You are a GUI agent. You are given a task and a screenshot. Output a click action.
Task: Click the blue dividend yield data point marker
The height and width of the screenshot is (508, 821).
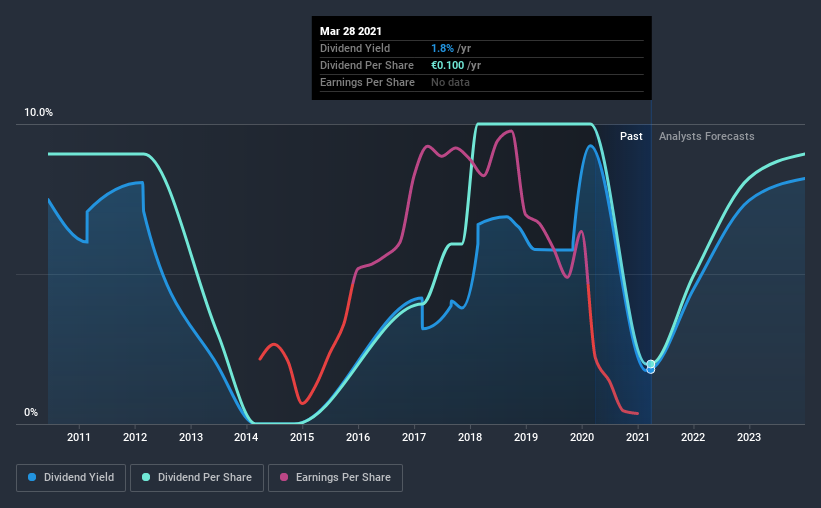point(651,370)
